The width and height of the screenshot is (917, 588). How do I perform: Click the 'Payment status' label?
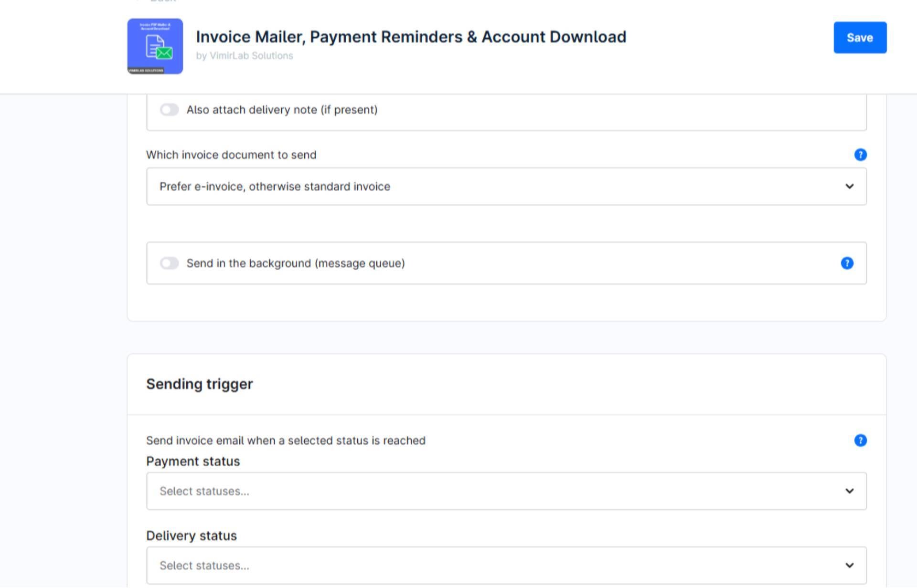pos(193,462)
